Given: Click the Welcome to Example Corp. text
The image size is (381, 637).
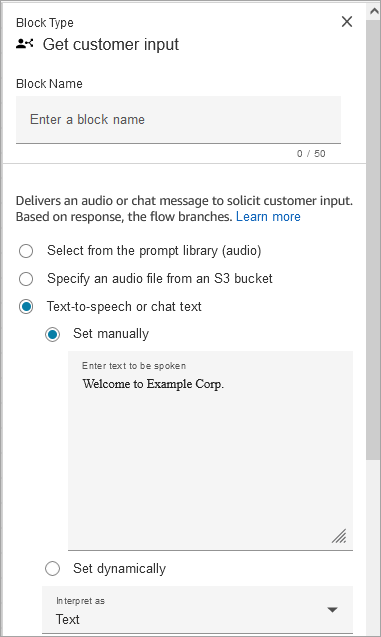Looking at the screenshot, I should (x=153, y=384).
